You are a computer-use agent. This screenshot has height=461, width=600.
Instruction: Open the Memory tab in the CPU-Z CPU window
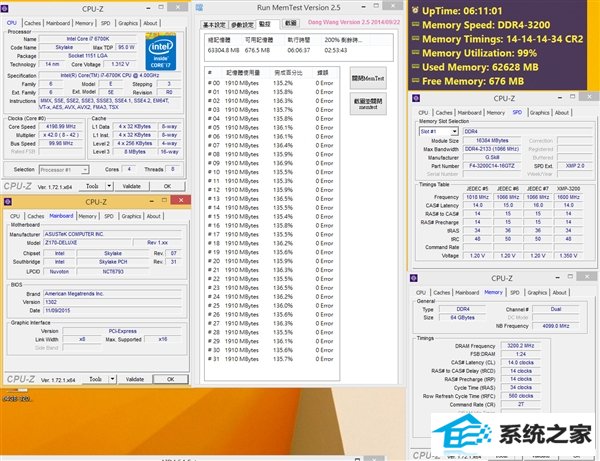(84, 23)
